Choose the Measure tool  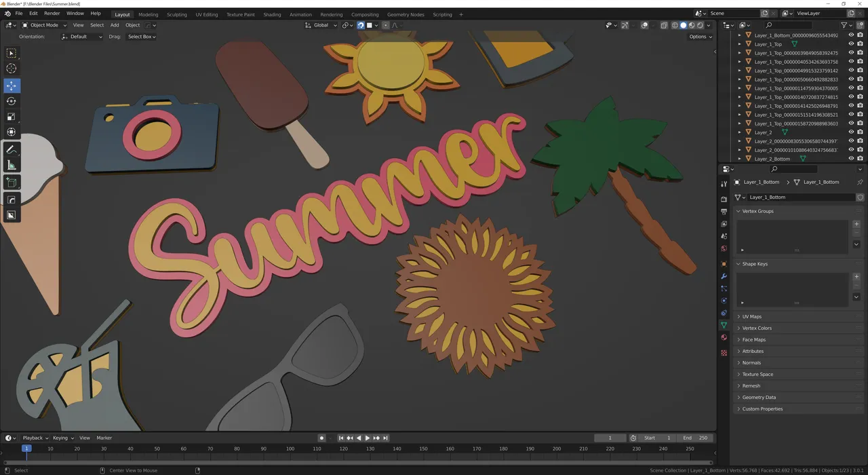pos(12,166)
